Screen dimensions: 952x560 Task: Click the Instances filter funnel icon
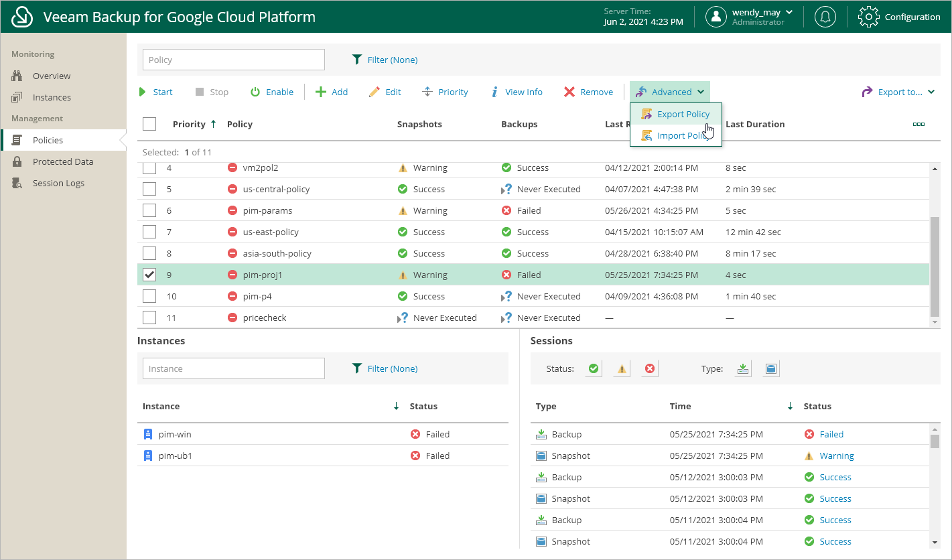pyautogui.click(x=357, y=368)
